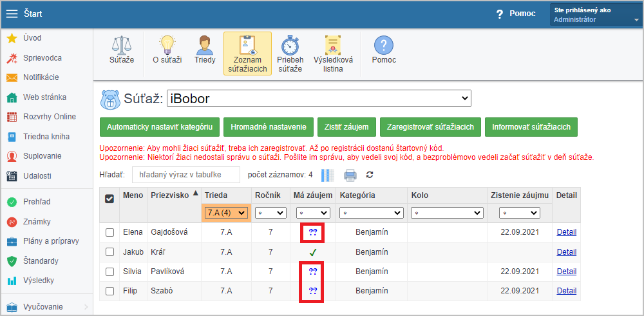Viewport: 644px width, 316px height.
Task: Click Benjamín category in Jakub Kráľ row
Action: click(372, 252)
